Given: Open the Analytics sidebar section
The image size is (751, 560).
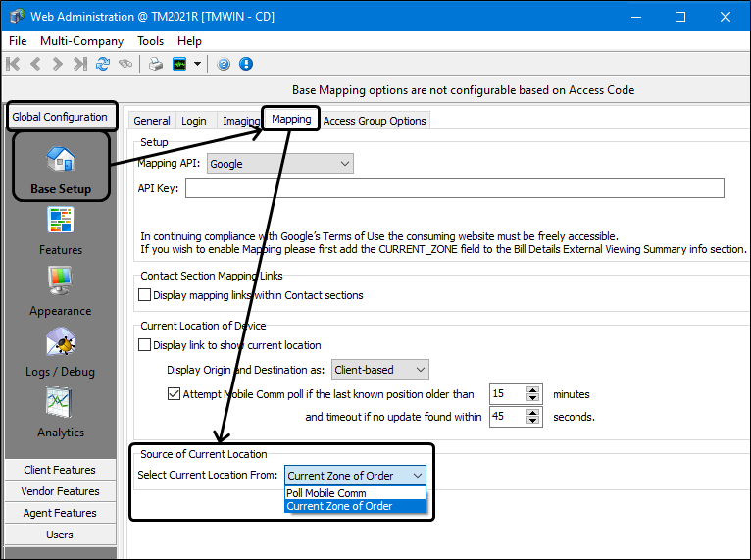Looking at the screenshot, I should click(60, 412).
